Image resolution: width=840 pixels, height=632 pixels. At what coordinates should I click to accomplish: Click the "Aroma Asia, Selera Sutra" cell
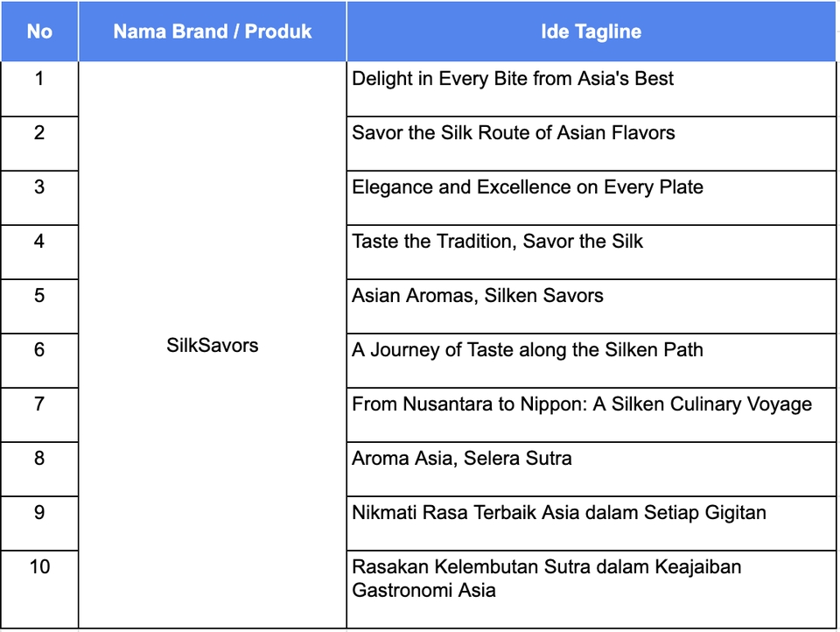point(462,459)
